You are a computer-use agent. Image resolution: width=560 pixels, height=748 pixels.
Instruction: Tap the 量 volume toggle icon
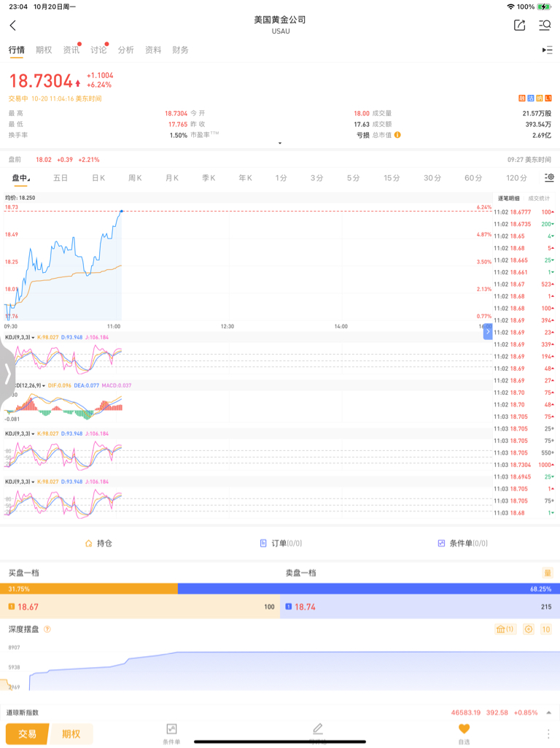(548, 573)
